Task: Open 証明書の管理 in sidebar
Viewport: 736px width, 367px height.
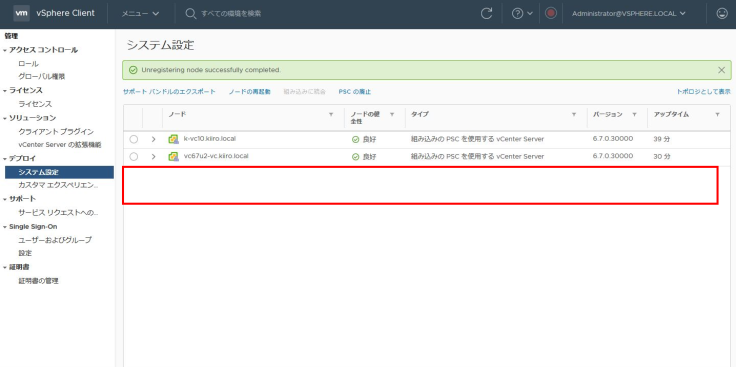Action: coord(38,281)
